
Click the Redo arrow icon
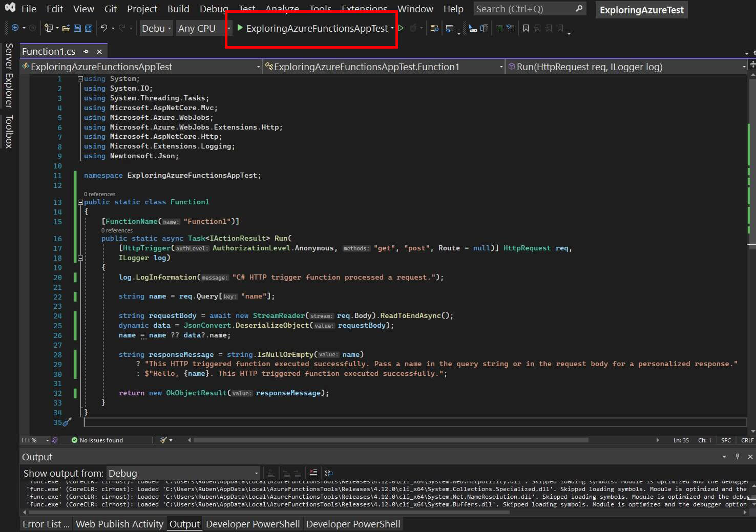(122, 28)
